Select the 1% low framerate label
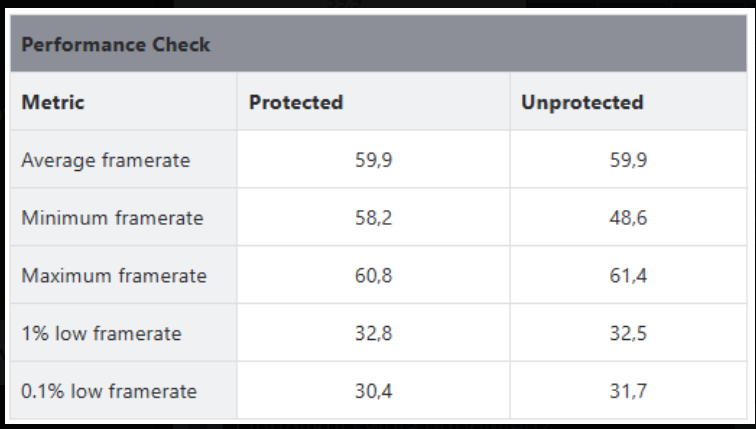The height and width of the screenshot is (429, 756). tap(101, 333)
